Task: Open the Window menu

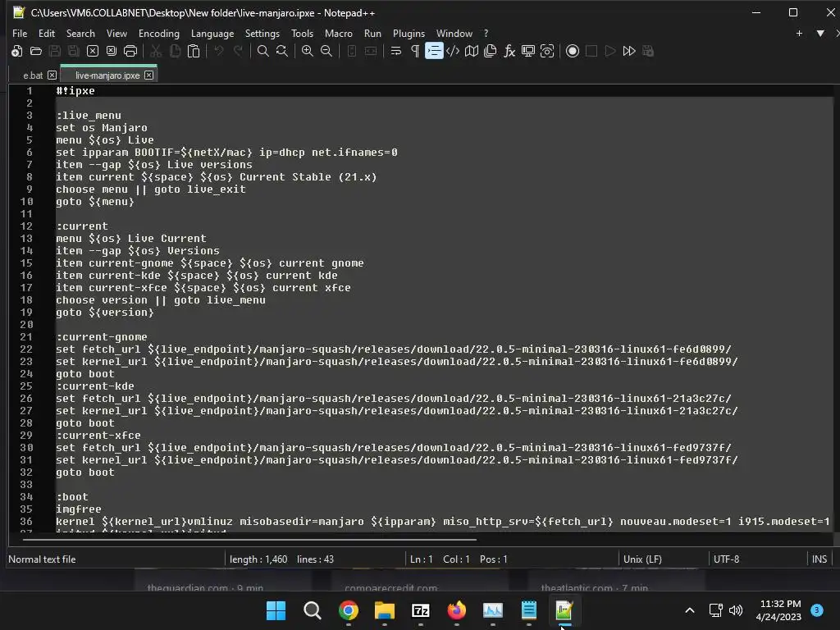Action: [x=454, y=33]
